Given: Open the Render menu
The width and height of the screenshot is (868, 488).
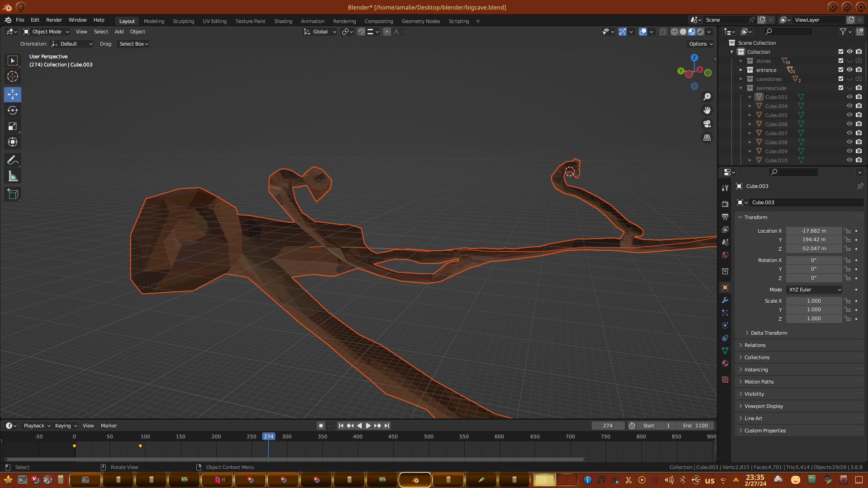Looking at the screenshot, I should 54,20.
